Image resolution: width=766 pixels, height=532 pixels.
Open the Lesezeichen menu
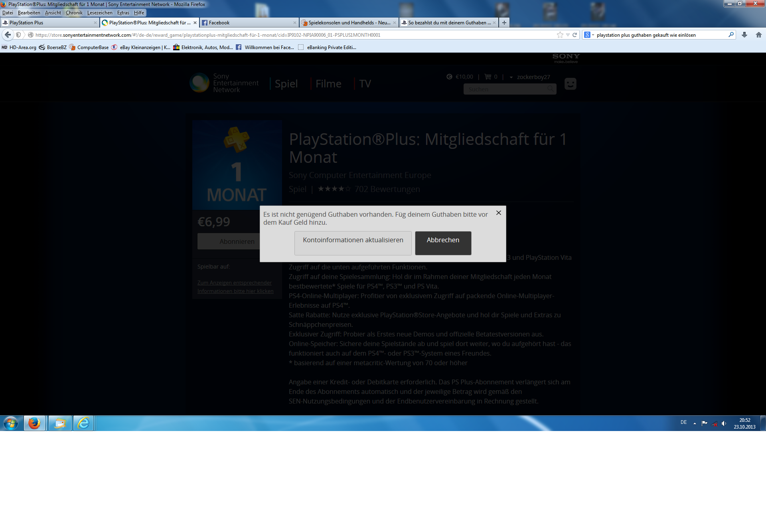click(100, 13)
